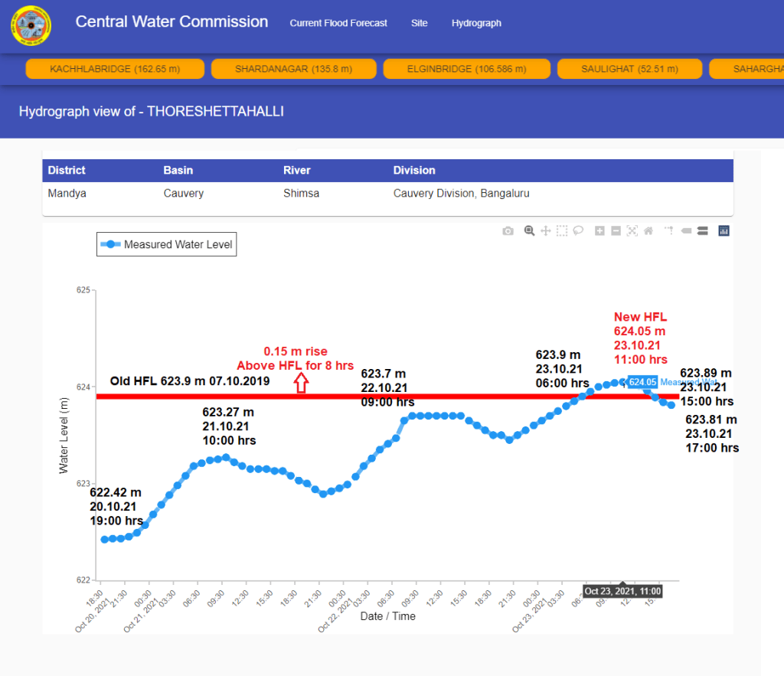Enable show closest data on hover
Viewport: 784px width, 676px height.
(x=686, y=230)
